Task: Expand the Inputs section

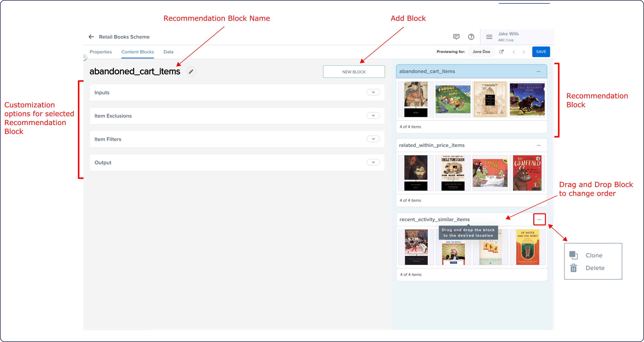Action: (x=373, y=92)
